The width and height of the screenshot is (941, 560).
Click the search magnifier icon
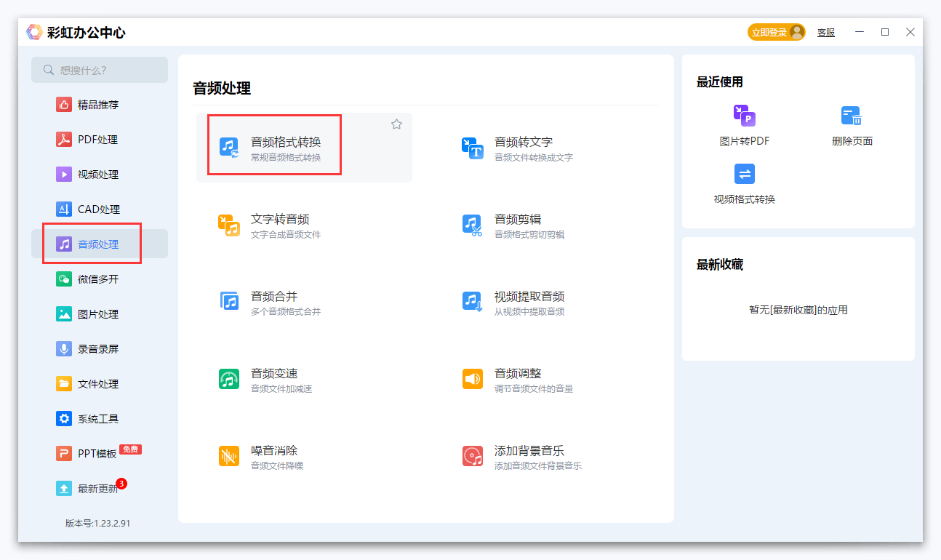(49, 70)
